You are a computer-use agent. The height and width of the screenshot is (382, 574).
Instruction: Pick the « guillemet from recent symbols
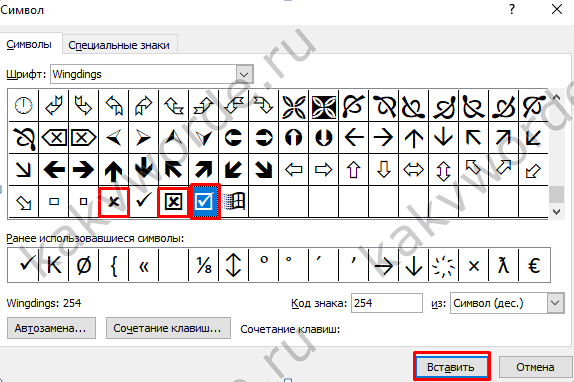pyautogui.click(x=144, y=265)
